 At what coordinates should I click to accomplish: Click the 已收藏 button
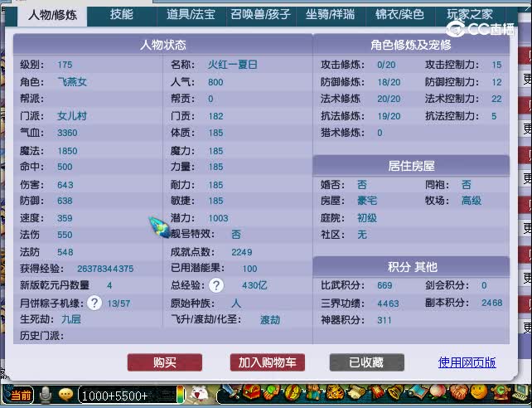(x=367, y=362)
